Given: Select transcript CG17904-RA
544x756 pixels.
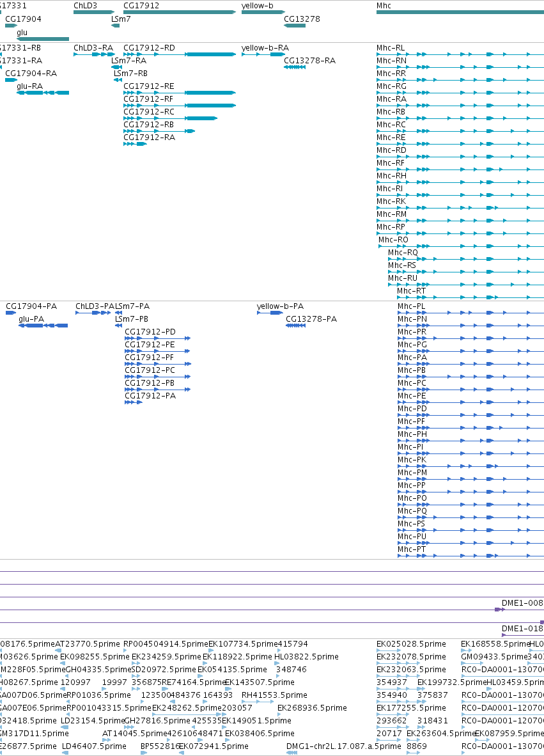Looking at the screenshot, I should [31, 74].
